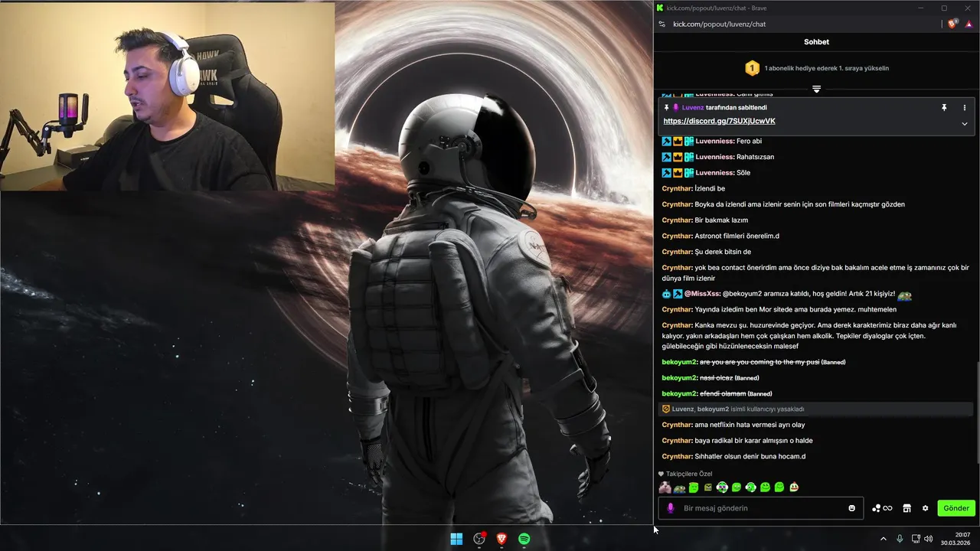Image resolution: width=980 pixels, height=551 pixels.
Task: Open Crynthar profile on 'Sıhhatler olsun' message
Action: [677, 457]
